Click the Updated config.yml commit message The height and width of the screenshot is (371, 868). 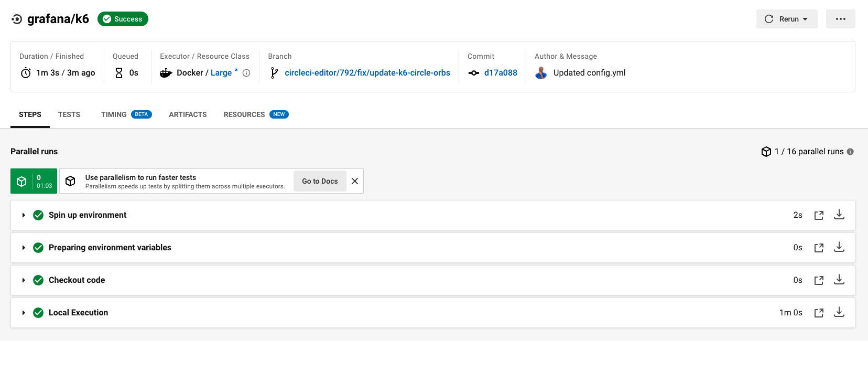click(590, 73)
